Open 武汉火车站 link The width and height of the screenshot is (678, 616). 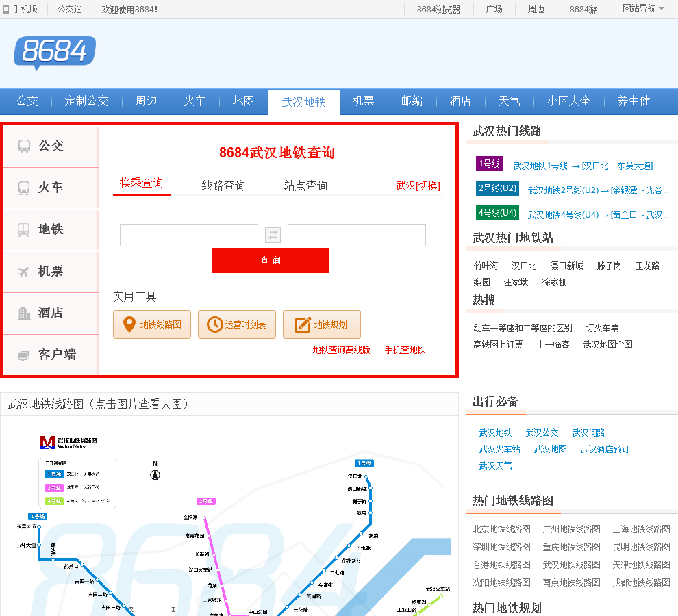click(499, 449)
